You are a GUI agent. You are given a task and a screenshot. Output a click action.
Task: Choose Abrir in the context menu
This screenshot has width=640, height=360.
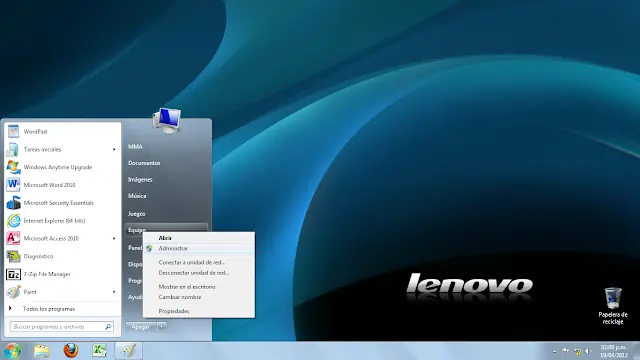pos(199,238)
